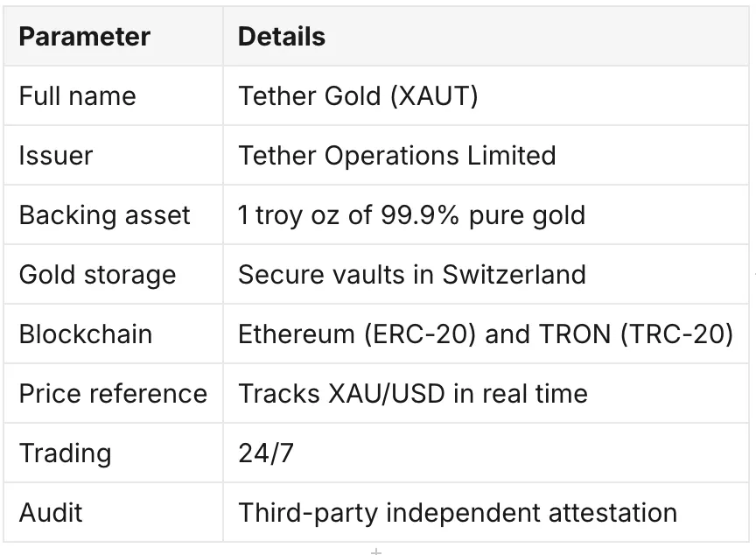The image size is (756, 555).
Task: Click the Details column header
Action: tap(486, 36)
